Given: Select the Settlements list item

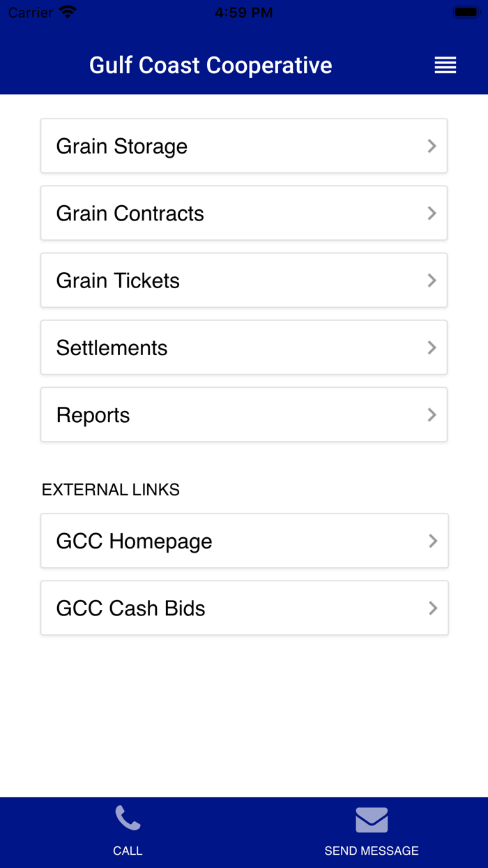Looking at the screenshot, I should [244, 347].
